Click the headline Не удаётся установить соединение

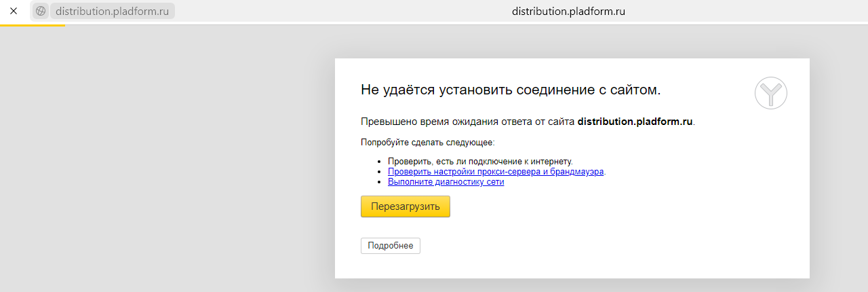(510, 90)
